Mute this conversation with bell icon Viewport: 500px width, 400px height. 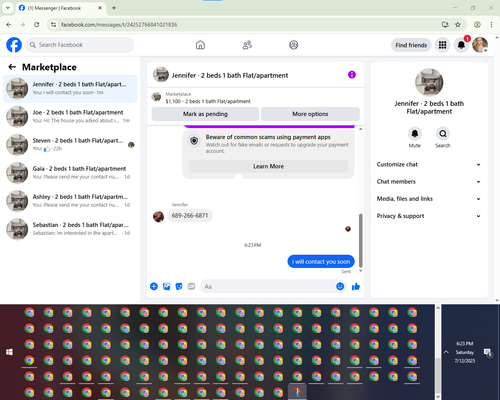[x=415, y=134]
